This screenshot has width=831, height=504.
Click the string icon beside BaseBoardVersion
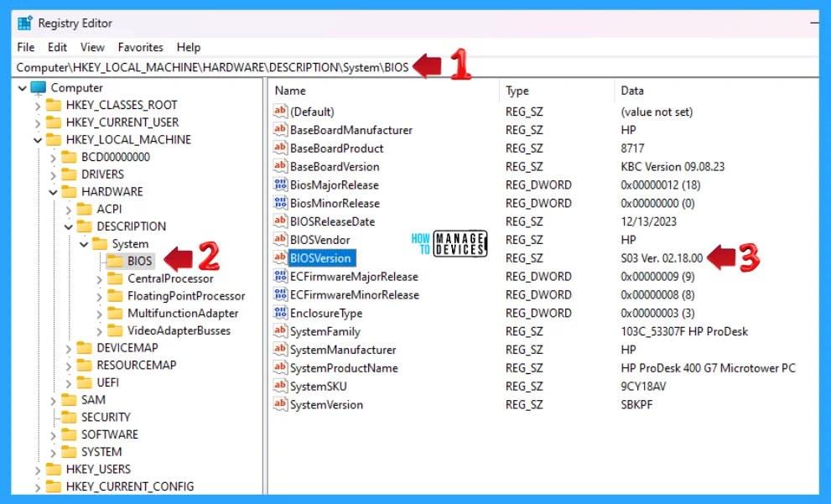[x=280, y=166]
